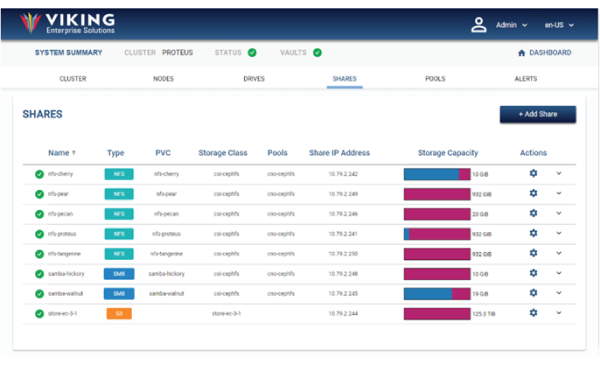Open settings gear for nfs-proteus
This screenshot has width=600, height=365.
coord(533,233)
